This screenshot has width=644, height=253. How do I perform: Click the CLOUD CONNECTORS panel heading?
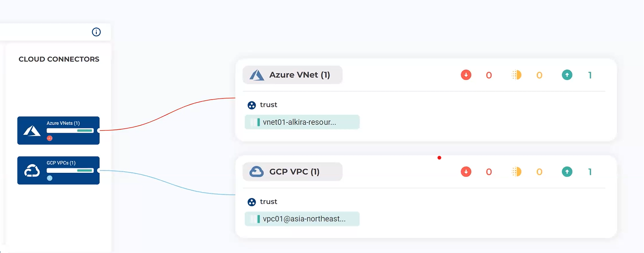click(x=59, y=59)
